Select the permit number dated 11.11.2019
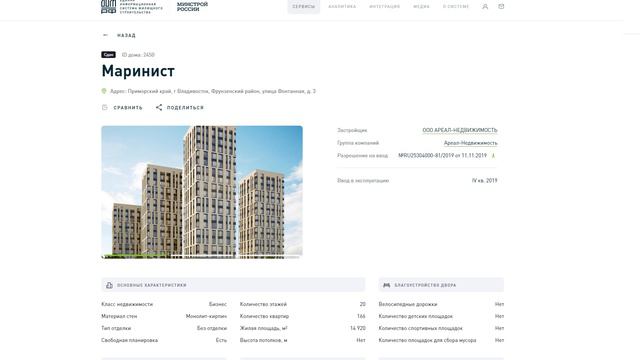 442,156
